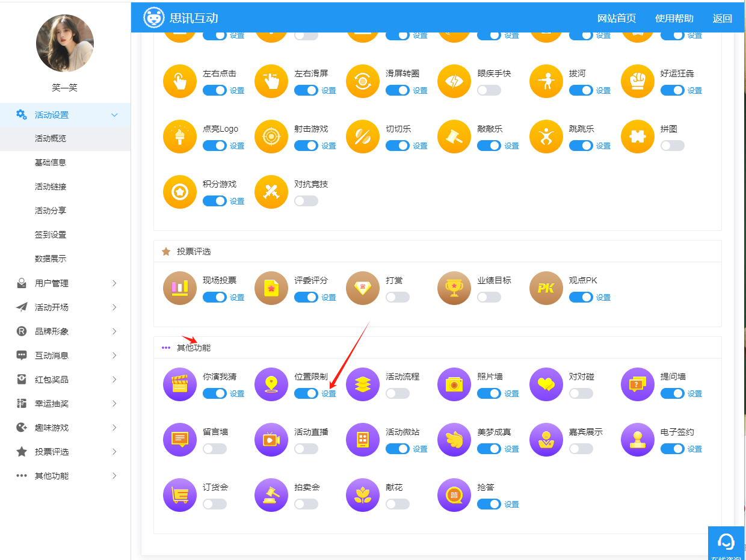Click the user avatar photo

pos(65,43)
